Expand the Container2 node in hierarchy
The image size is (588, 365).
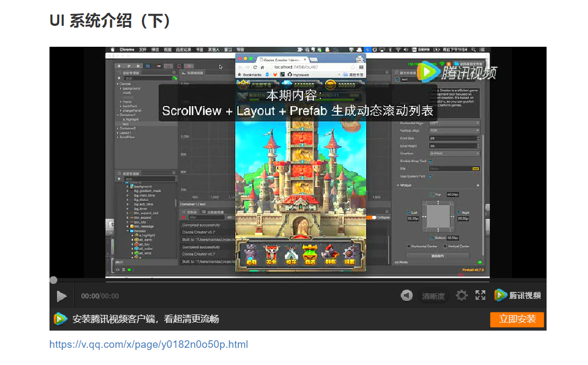(118, 128)
